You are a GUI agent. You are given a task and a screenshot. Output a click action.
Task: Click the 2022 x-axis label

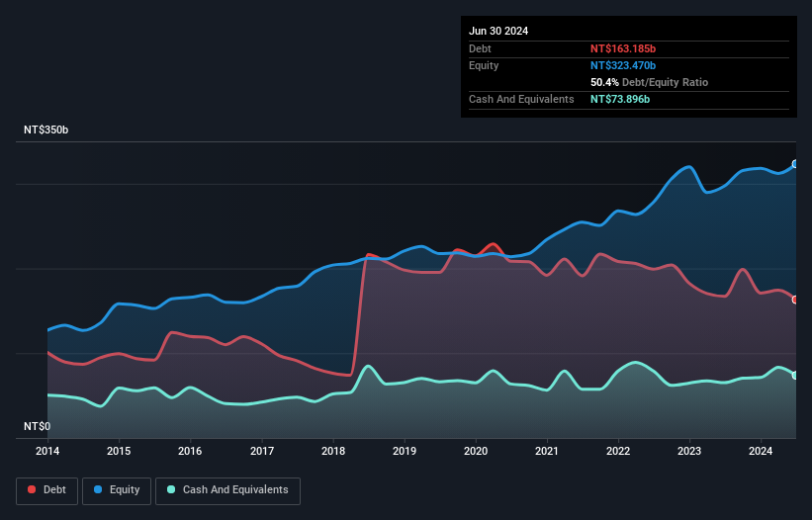tap(618, 451)
